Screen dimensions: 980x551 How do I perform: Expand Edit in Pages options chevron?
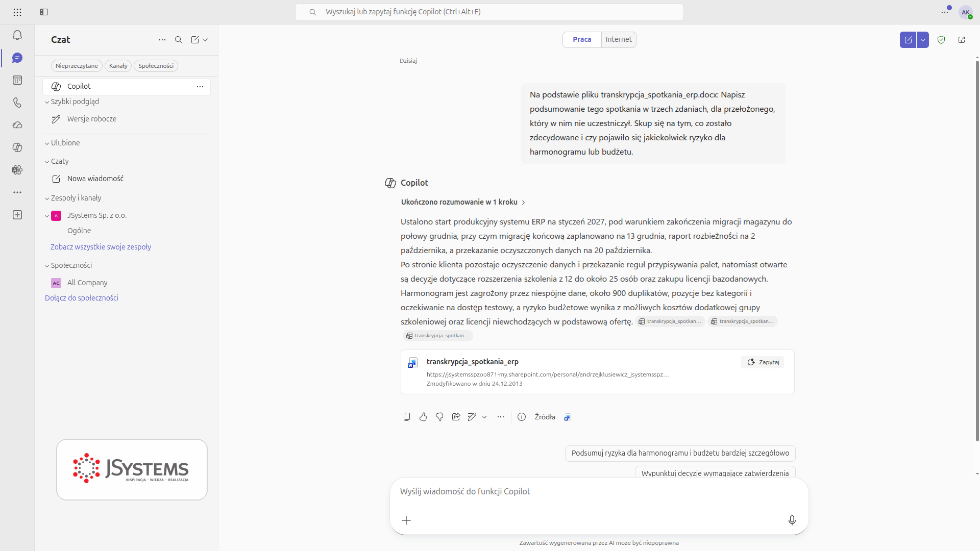tap(484, 417)
